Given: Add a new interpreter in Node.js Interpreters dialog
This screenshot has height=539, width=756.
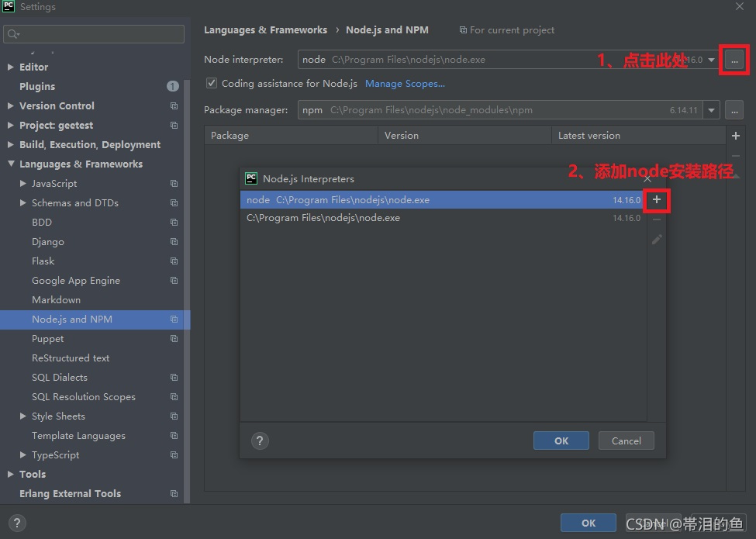Looking at the screenshot, I should click(x=656, y=199).
